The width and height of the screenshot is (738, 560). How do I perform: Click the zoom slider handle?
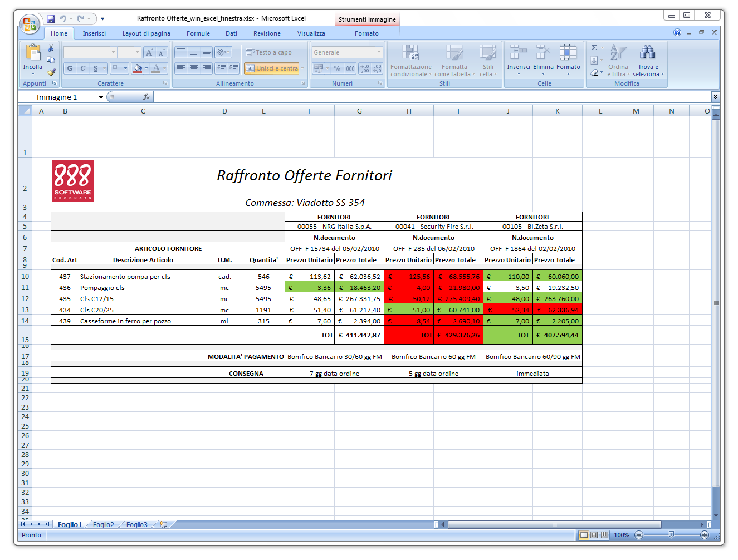pyautogui.click(x=672, y=535)
